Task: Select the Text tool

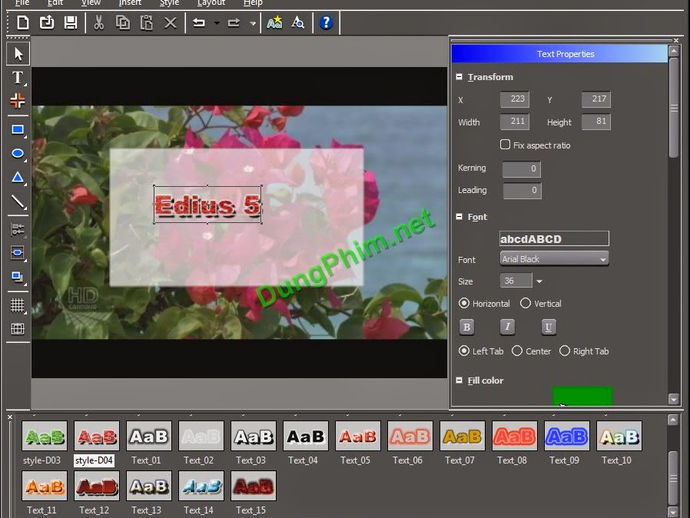Action: (18, 77)
